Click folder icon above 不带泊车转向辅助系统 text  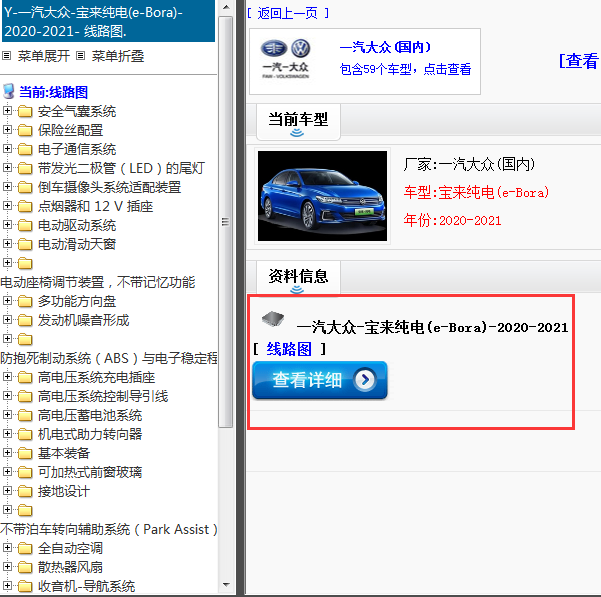[25, 510]
